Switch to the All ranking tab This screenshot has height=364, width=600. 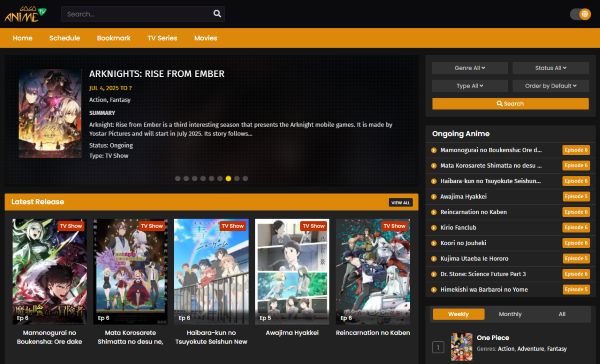[562, 314]
